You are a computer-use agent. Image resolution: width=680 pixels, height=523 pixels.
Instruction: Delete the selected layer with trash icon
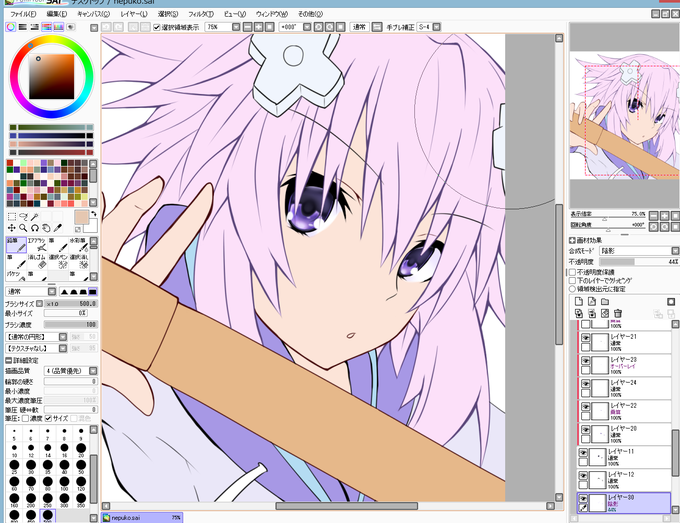pos(618,313)
